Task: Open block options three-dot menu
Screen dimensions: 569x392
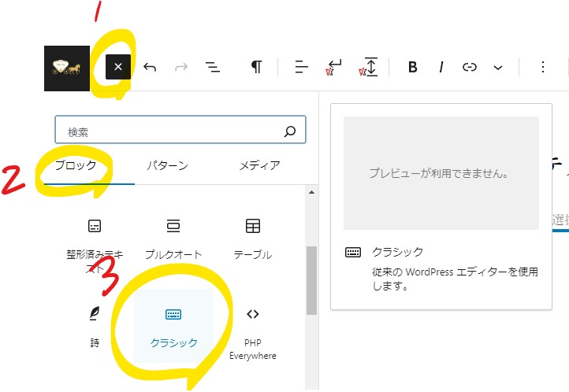Action: point(542,67)
